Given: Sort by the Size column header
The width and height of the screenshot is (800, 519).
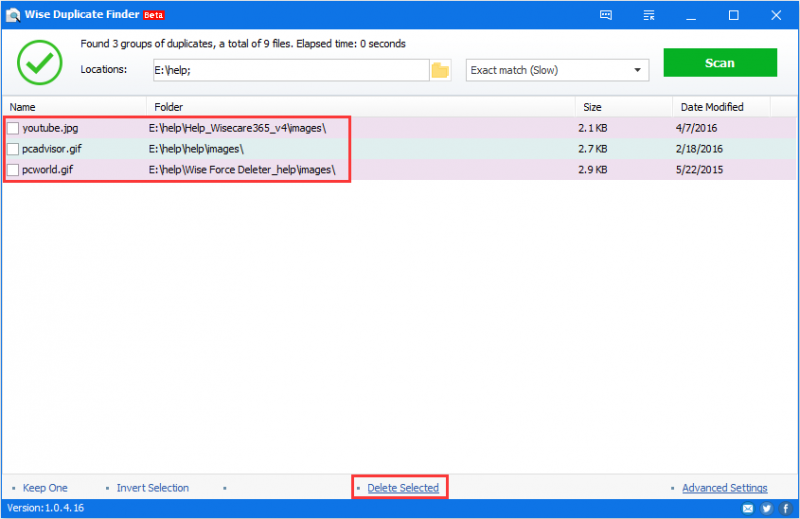Looking at the screenshot, I should coord(624,107).
